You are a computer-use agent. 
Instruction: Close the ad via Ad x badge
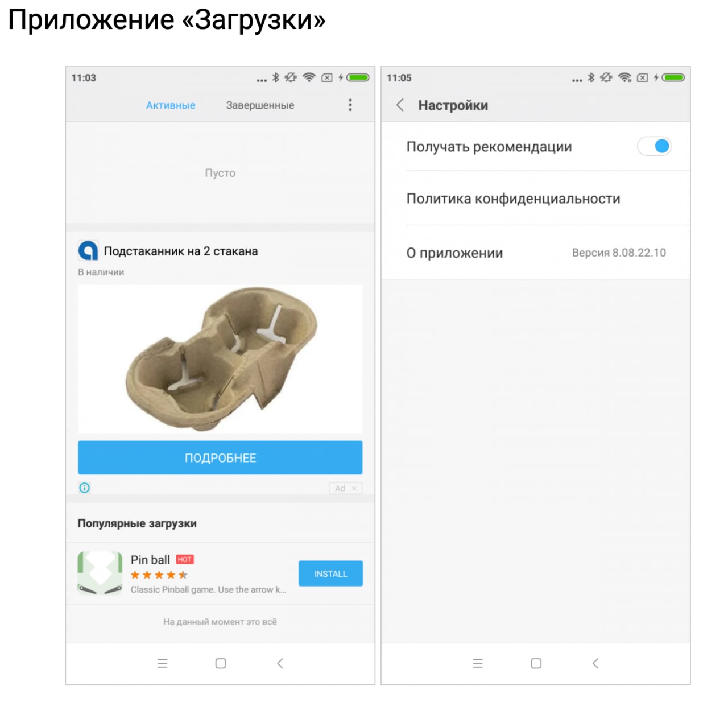pyautogui.click(x=345, y=488)
